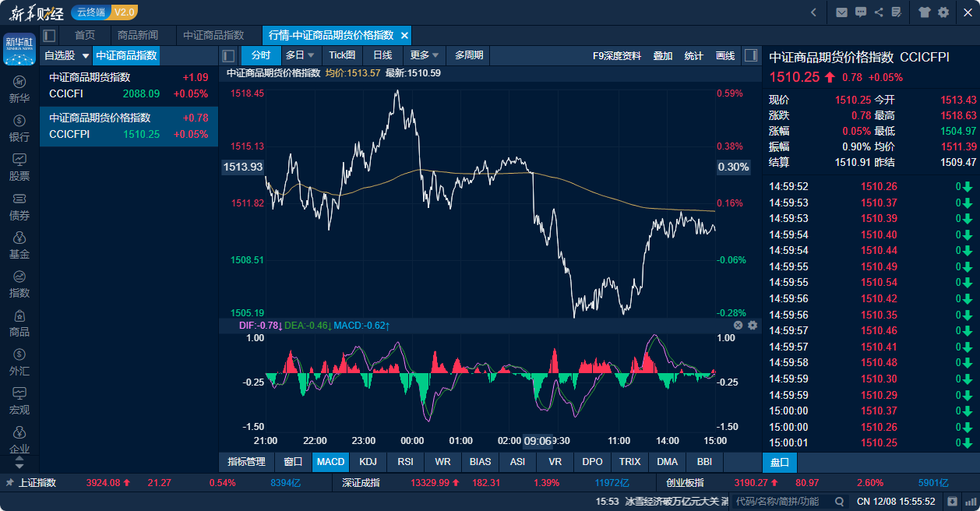This screenshot has height=511, width=980.
Task: Select the KDJ indicator tab
Action: coord(368,462)
